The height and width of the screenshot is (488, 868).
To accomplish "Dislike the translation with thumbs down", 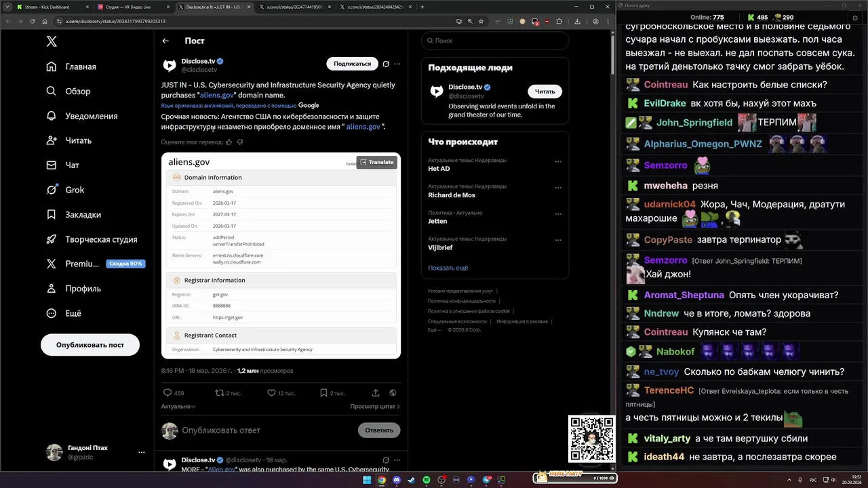I will [x=240, y=142].
